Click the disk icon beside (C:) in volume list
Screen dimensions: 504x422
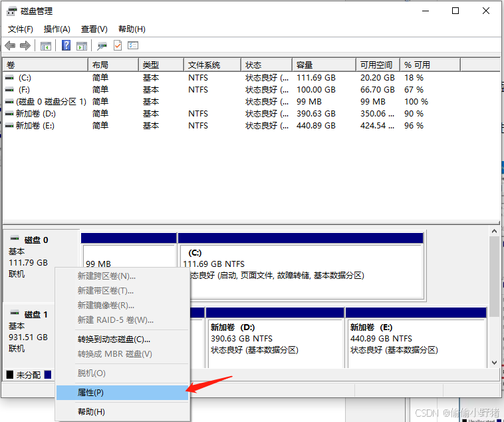point(10,78)
